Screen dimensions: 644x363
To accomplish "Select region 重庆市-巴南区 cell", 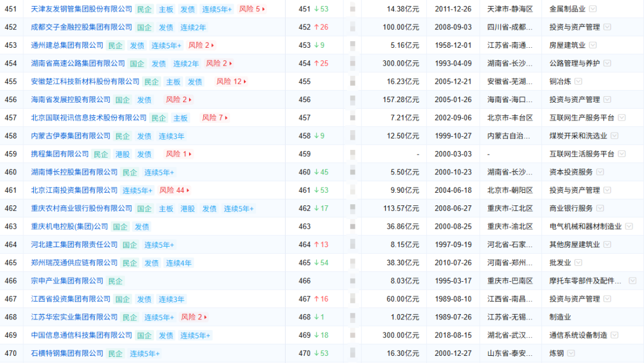I will (x=510, y=281).
